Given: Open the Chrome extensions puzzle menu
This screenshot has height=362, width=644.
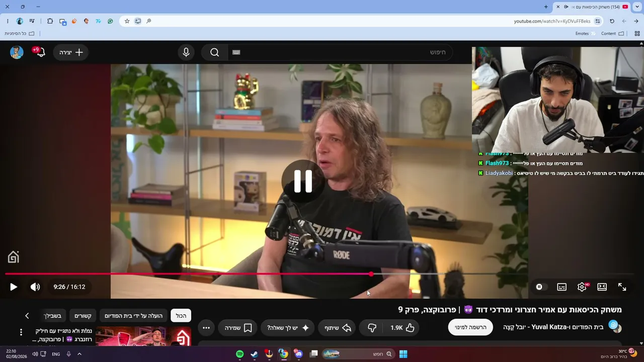Looking at the screenshot, I should [50, 21].
